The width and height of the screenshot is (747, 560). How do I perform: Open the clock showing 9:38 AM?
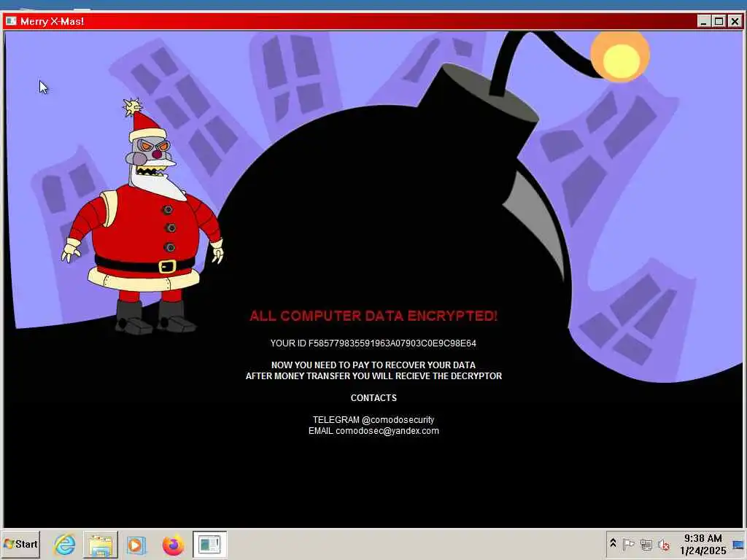703,544
